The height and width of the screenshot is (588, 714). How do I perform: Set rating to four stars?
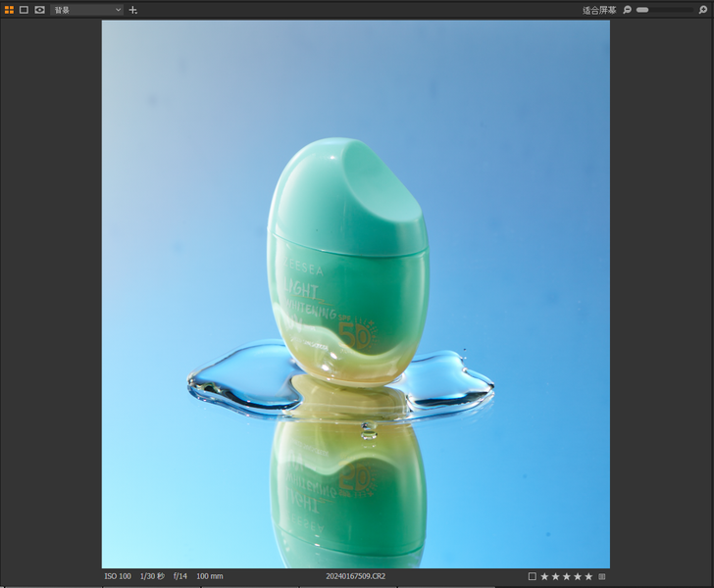(578, 576)
